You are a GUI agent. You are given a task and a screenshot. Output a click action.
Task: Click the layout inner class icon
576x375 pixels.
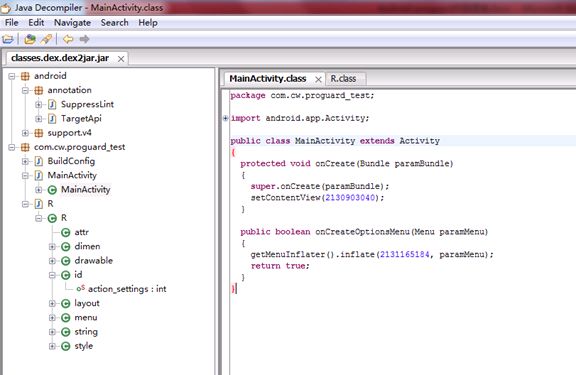click(65, 303)
